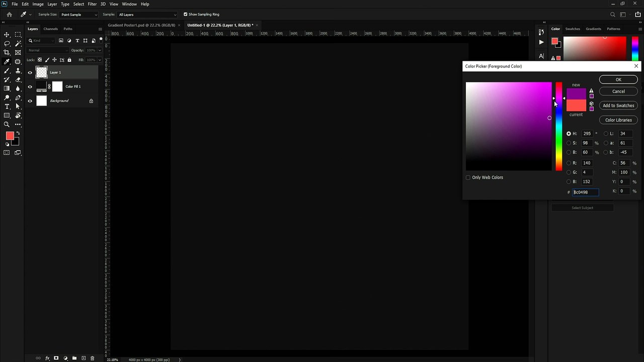Select the Pen tool
The image size is (644, 362).
(18, 98)
